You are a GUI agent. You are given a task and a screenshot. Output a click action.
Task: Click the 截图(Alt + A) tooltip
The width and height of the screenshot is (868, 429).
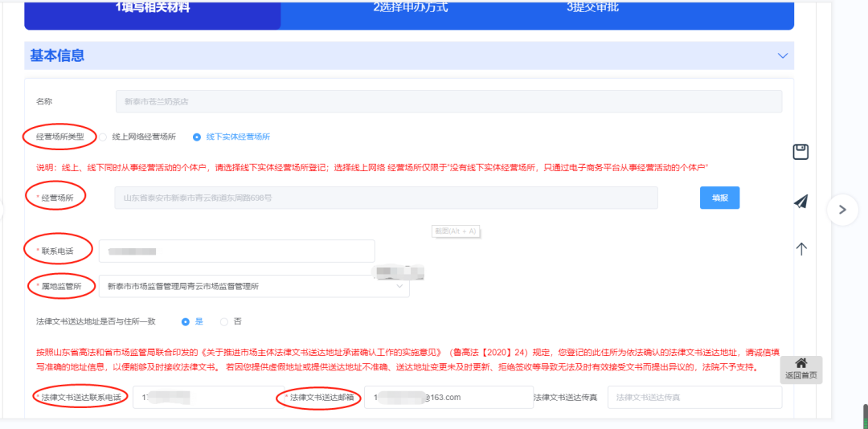[x=456, y=231]
